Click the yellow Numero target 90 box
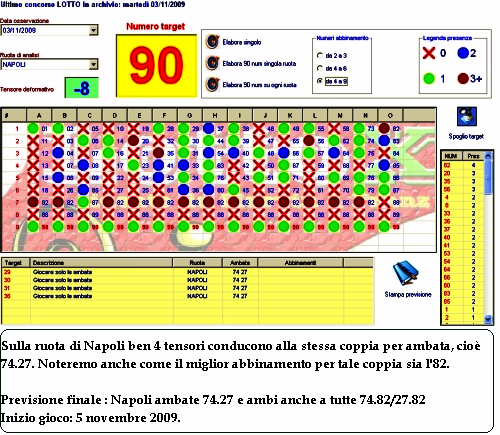Screen dimensions: 500x435 pos(156,65)
